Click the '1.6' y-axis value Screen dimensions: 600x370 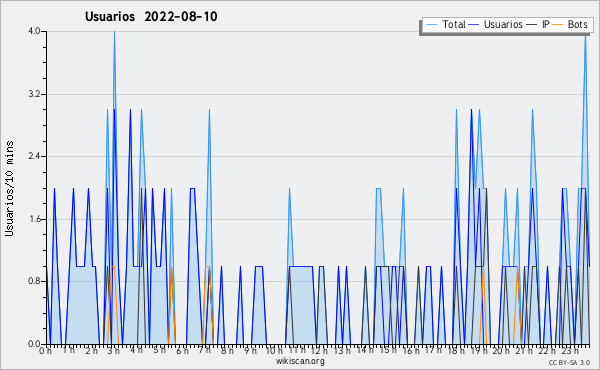coord(34,219)
